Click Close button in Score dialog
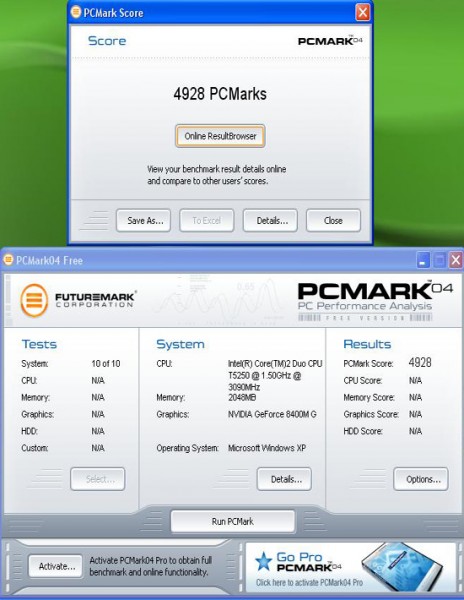The width and height of the screenshot is (464, 600). point(333,220)
